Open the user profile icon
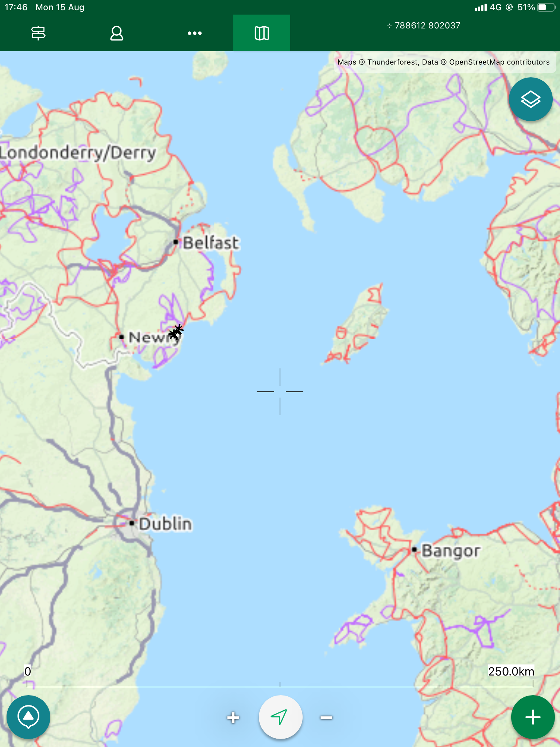This screenshot has height=747, width=560. coord(117,33)
